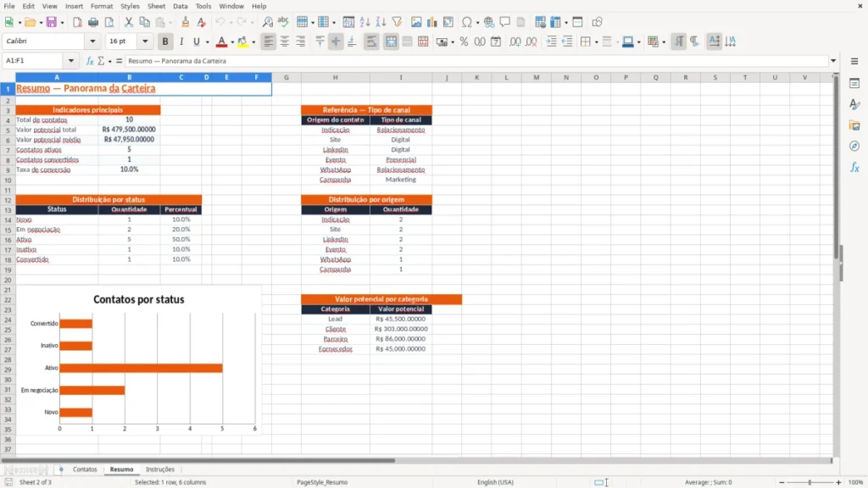Toggle Merge and Center Cells

[x=391, y=42]
